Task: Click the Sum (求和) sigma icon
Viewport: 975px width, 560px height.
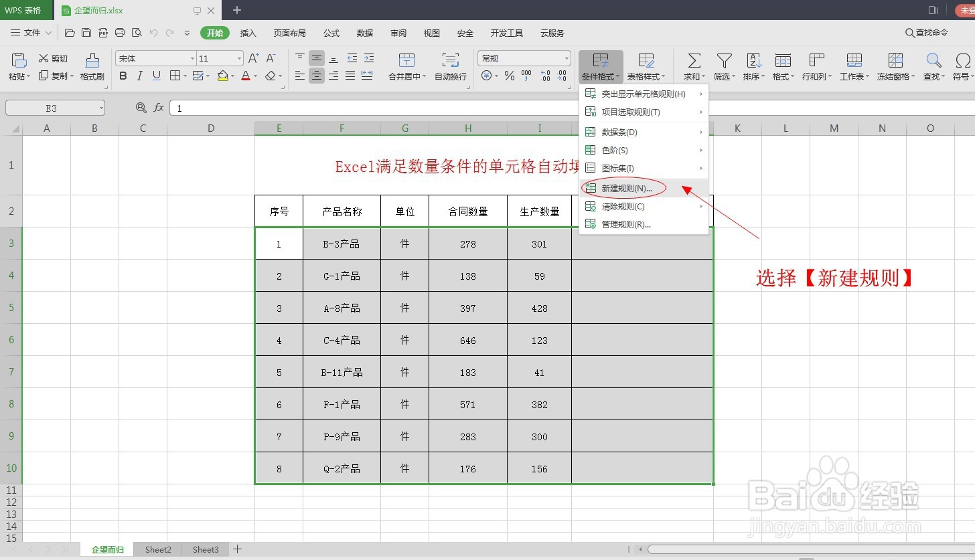Action: (694, 60)
